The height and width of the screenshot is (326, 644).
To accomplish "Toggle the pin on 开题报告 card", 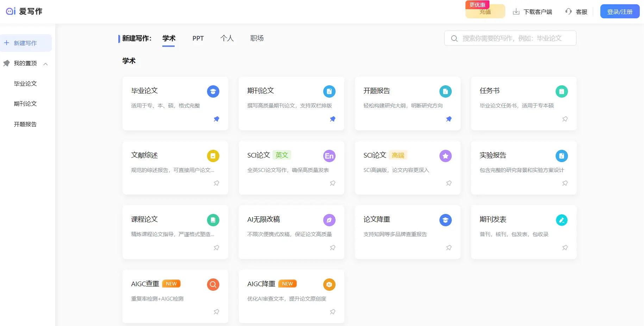I will click(449, 119).
